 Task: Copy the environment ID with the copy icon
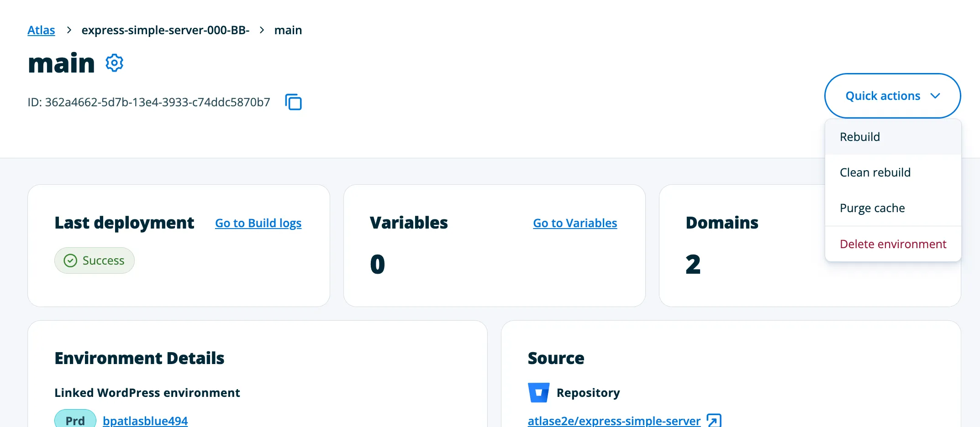[293, 102]
